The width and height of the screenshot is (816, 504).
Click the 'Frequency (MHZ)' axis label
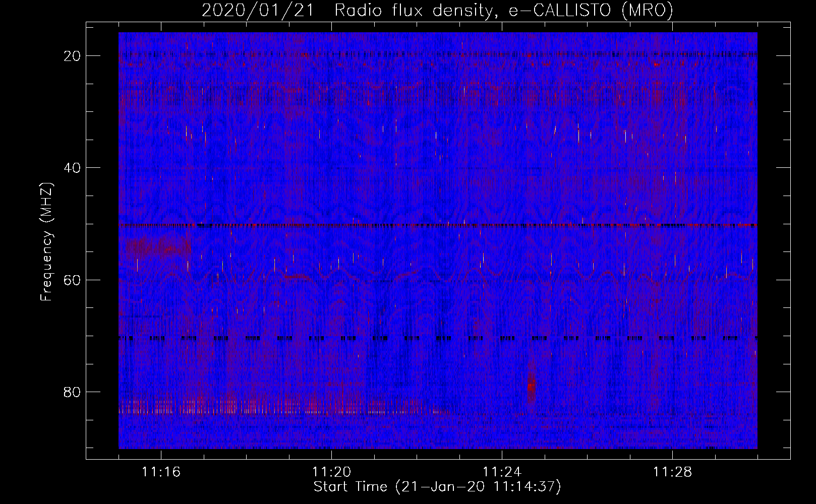click(46, 241)
